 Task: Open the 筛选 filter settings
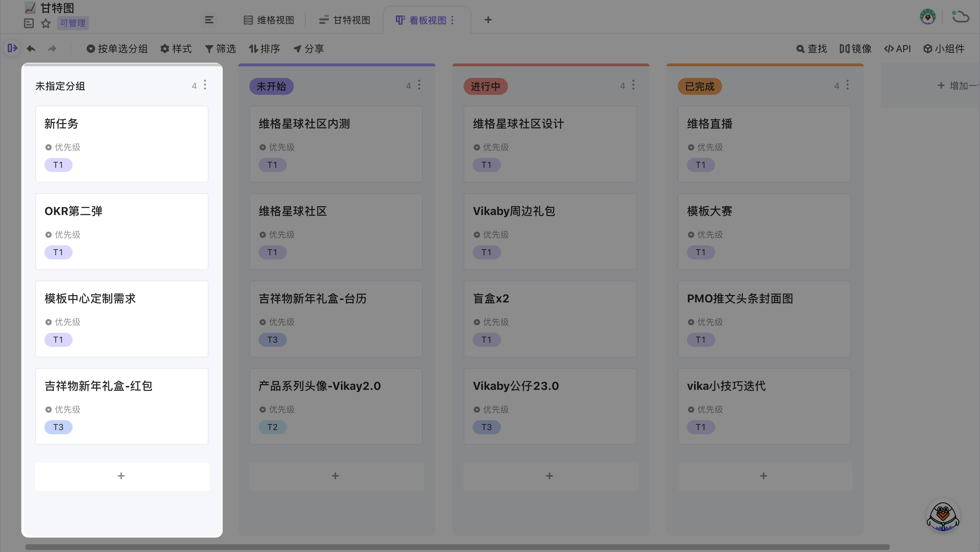221,49
